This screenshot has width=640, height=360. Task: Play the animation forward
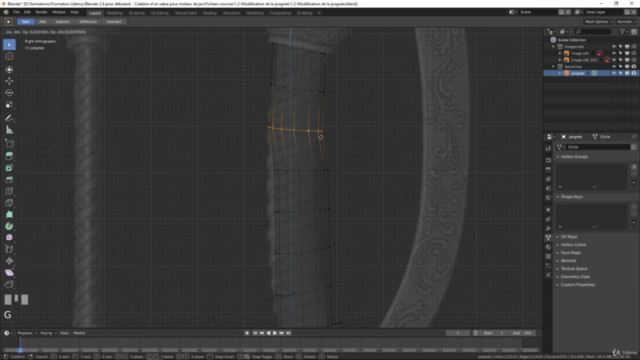(x=275, y=333)
